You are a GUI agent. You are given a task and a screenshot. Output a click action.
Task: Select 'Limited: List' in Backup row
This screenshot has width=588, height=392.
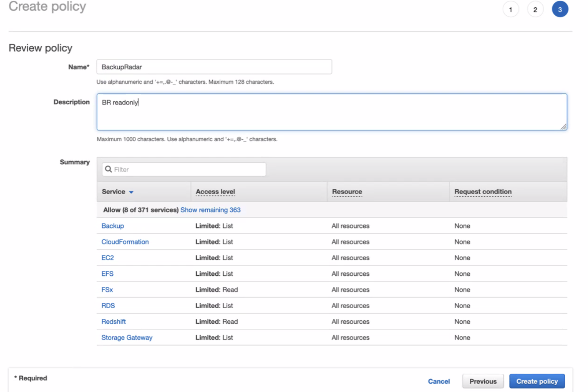[x=214, y=226]
